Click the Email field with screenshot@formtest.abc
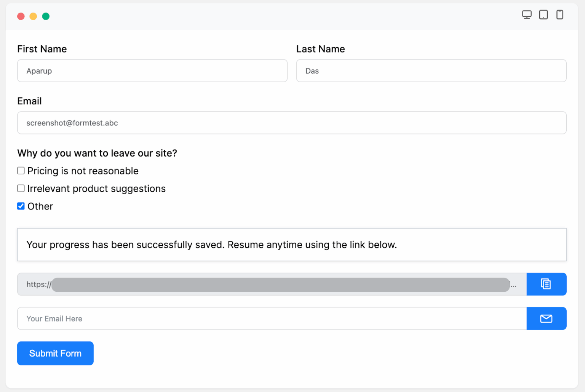This screenshot has height=392, width=585. point(291,123)
